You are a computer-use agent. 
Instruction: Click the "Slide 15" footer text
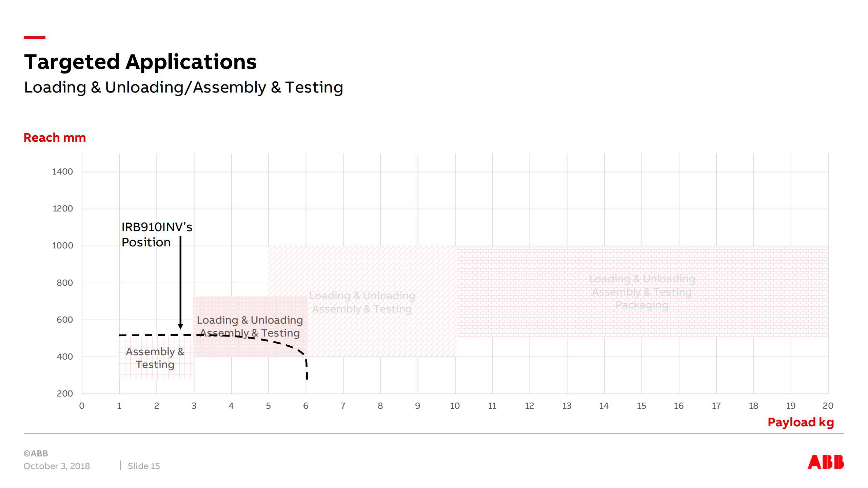click(144, 466)
